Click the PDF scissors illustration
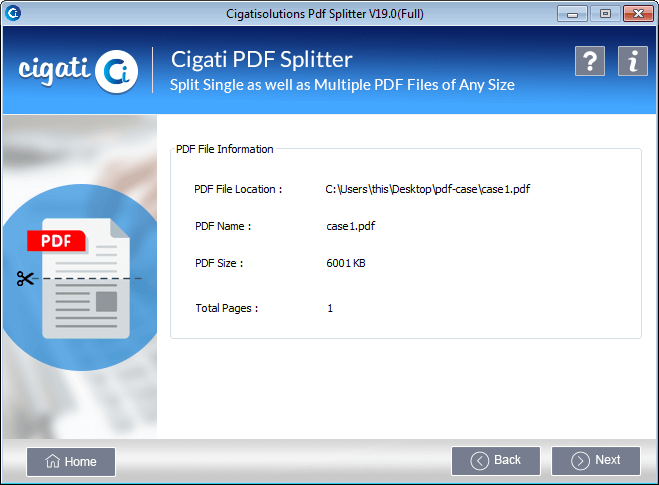Screen dimensions: 659x485 [80, 278]
